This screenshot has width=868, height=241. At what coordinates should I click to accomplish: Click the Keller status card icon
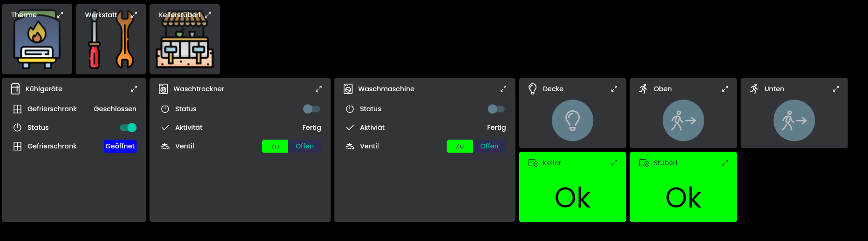pos(533,163)
